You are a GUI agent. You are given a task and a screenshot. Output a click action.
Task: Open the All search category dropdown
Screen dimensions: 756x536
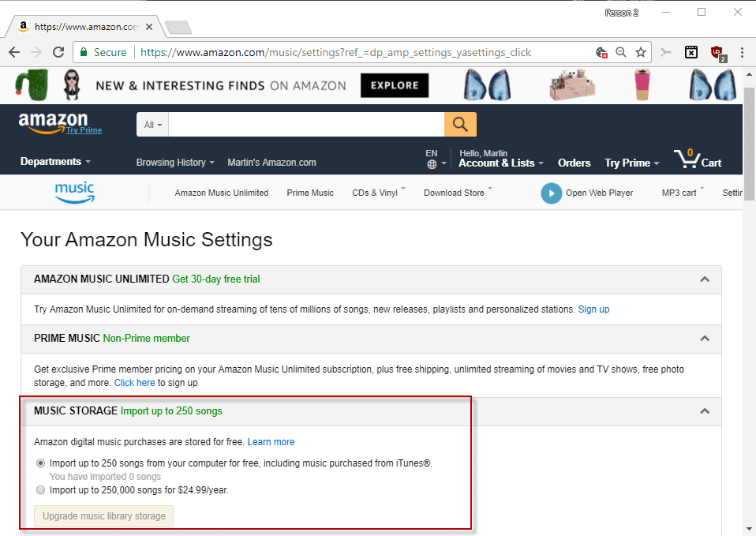pyautogui.click(x=152, y=124)
